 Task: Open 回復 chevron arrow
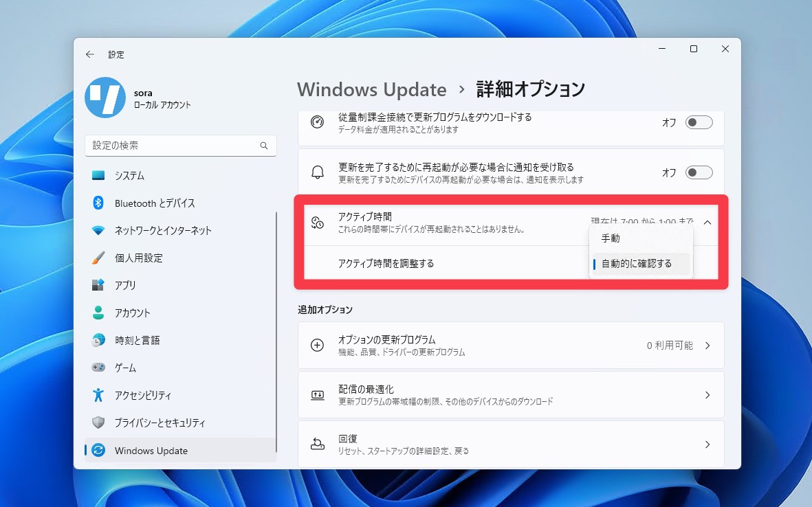click(707, 444)
